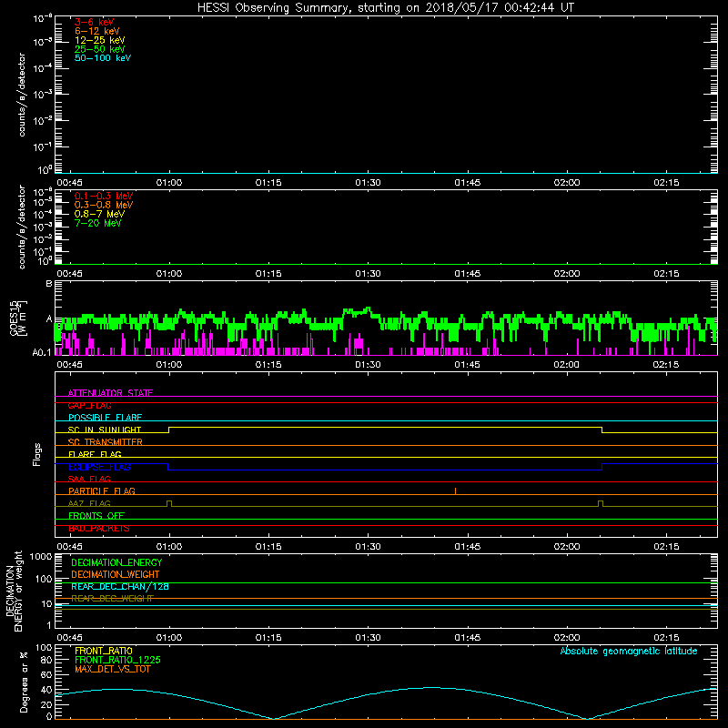Screen dimensions: 728x728
Task: Click the REAR_DEC_CHAN/128 legend label
Action: pos(120,586)
